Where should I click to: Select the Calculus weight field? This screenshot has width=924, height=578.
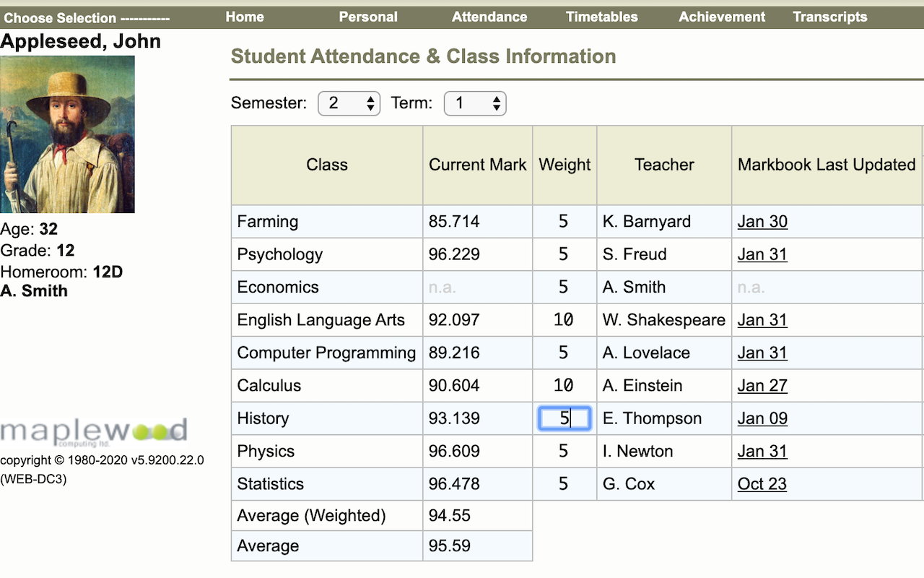click(x=565, y=386)
